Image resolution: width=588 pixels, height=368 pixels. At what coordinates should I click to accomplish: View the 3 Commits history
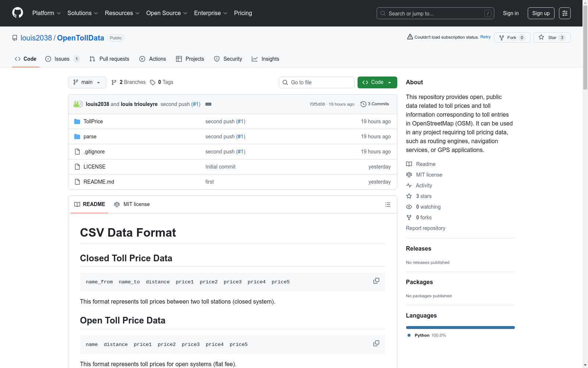point(375,104)
